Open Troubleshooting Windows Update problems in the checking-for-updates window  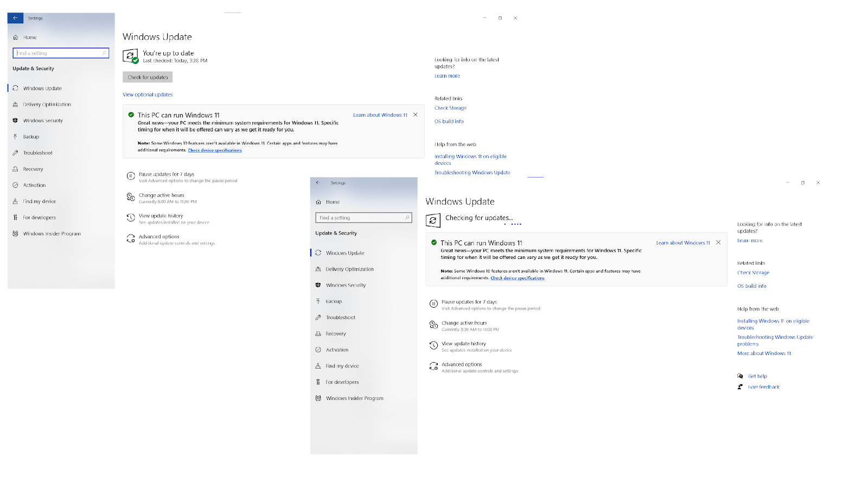pos(775,340)
